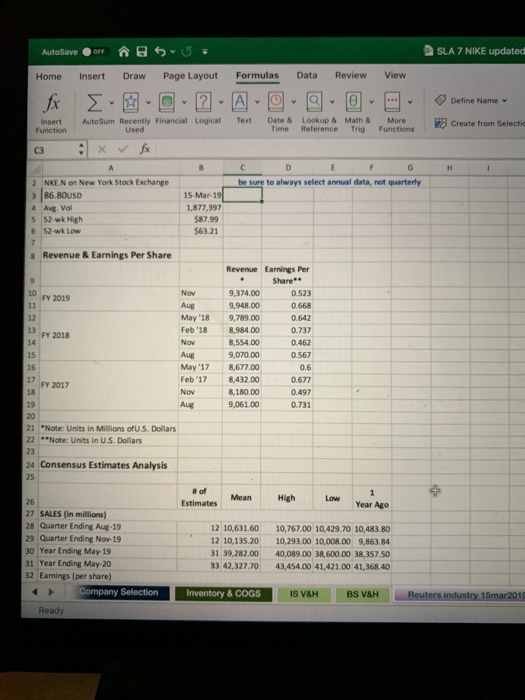This screenshot has height=700, width=525.
Task: Expand the Lookup & Reference dropdown arrow
Action: (332, 102)
